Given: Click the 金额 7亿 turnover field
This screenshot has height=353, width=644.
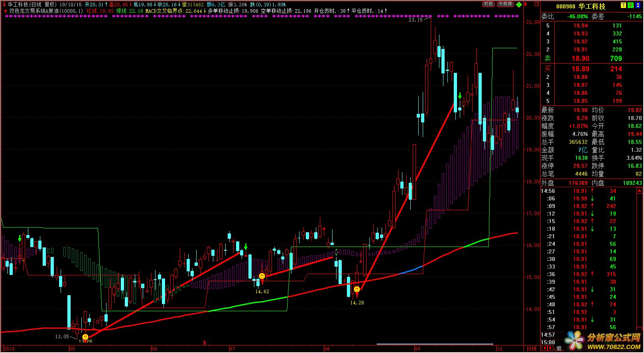Looking at the screenshot, I should click(x=564, y=150).
